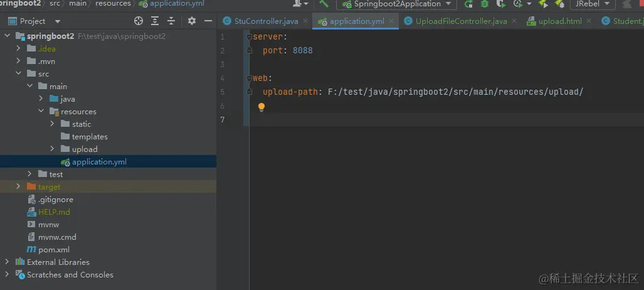Click 'main' in the breadcrumb path
This screenshot has height=290, width=644.
tap(78, 4)
